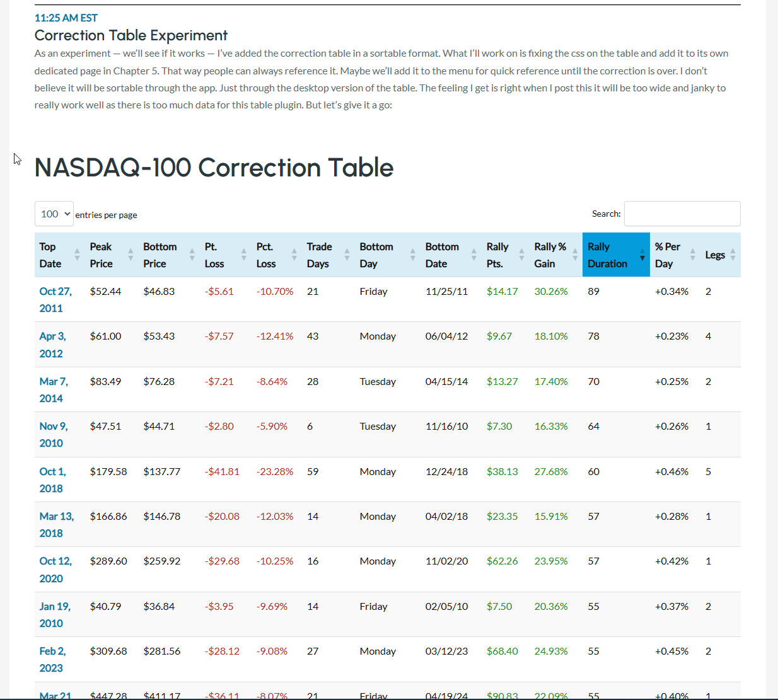Click the 11:25 AM EST timestamp
This screenshot has width=778, height=700.
coord(66,18)
